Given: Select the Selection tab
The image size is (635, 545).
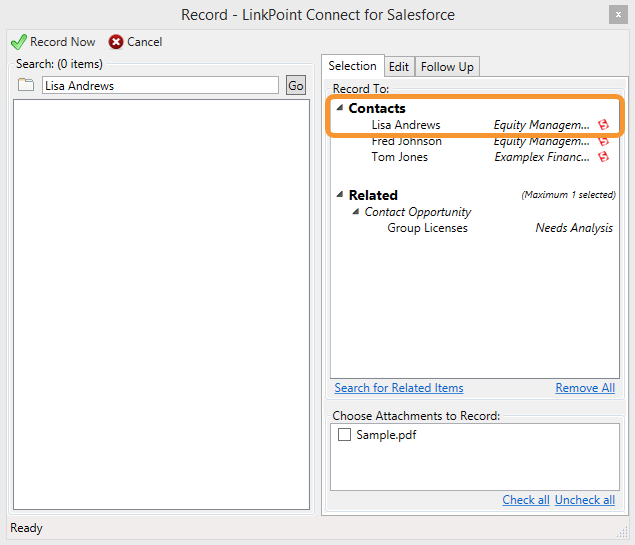Looking at the screenshot, I should [x=352, y=66].
